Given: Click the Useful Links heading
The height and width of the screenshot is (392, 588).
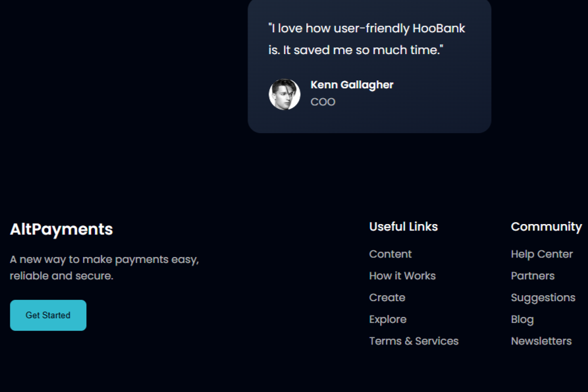Looking at the screenshot, I should click(403, 227).
